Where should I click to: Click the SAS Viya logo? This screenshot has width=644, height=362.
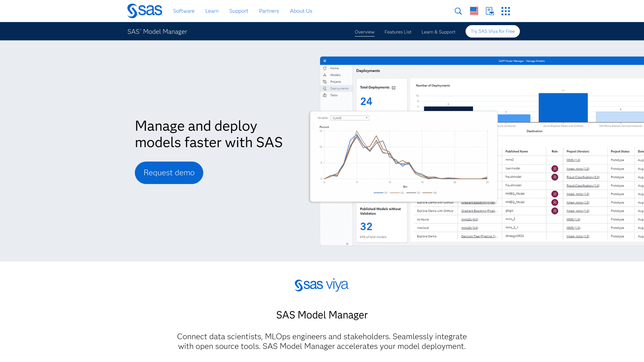click(x=322, y=285)
